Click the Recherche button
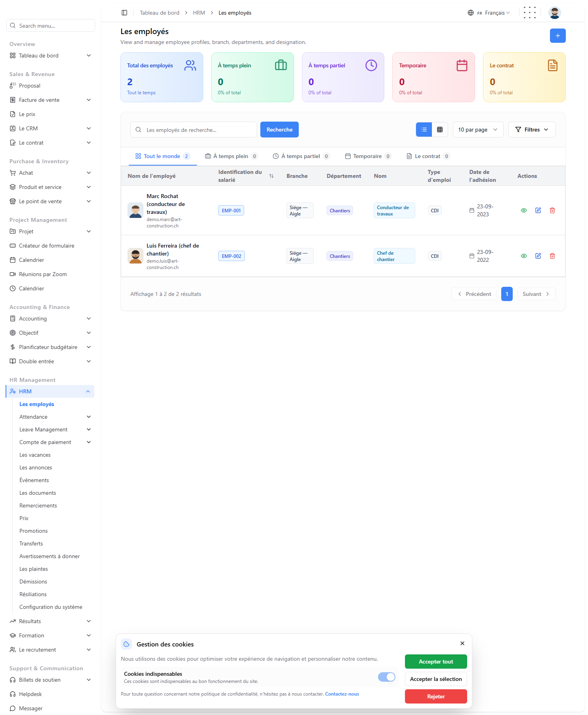 click(x=279, y=130)
